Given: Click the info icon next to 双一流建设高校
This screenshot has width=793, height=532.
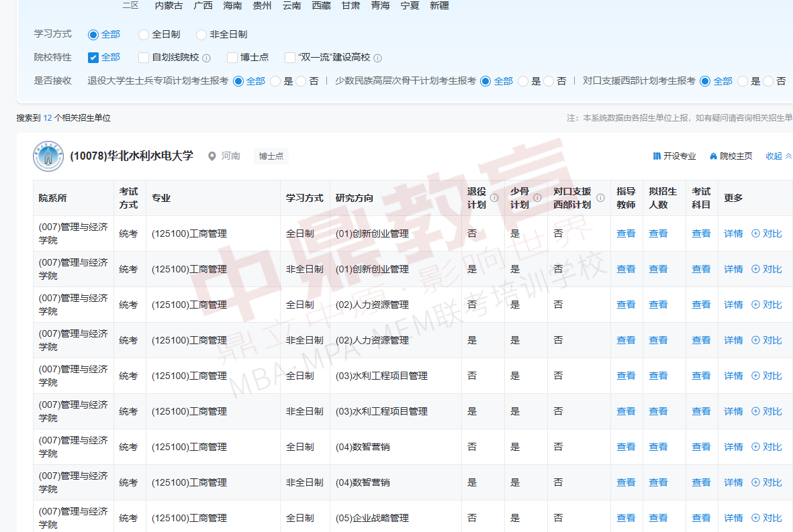Looking at the screenshot, I should (377, 58).
